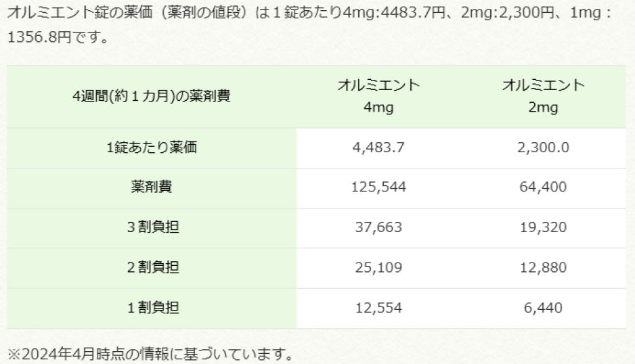The height and width of the screenshot is (364, 635).
Task: Click the 4週間(約１カ月)の薬剤費 header cell
Action: pyautogui.click(x=152, y=96)
